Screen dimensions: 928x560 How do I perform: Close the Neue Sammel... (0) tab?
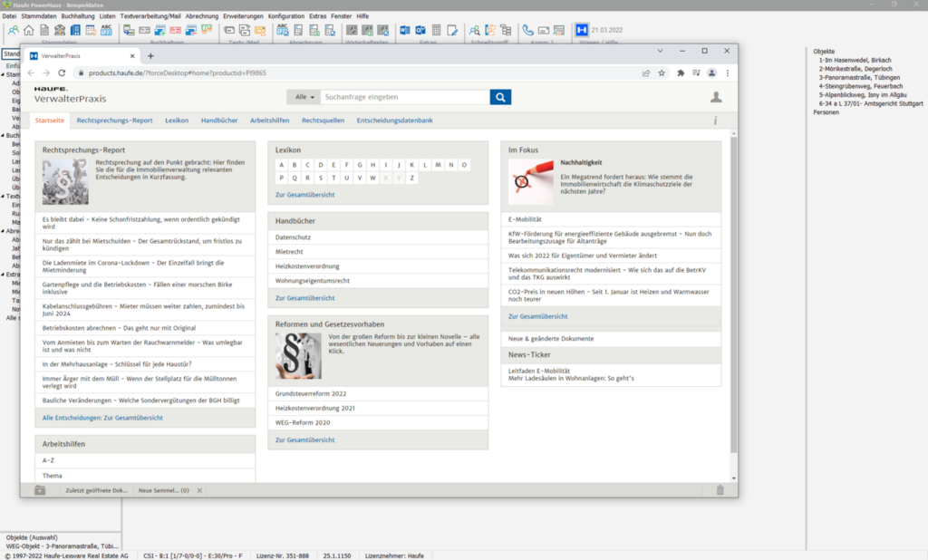click(x=199, y=490)
